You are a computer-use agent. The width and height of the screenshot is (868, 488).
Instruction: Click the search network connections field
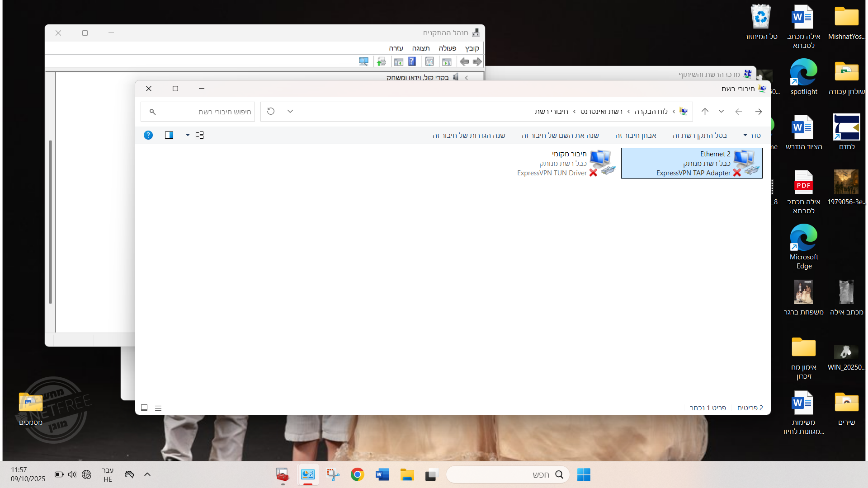(x=203, y=112)
